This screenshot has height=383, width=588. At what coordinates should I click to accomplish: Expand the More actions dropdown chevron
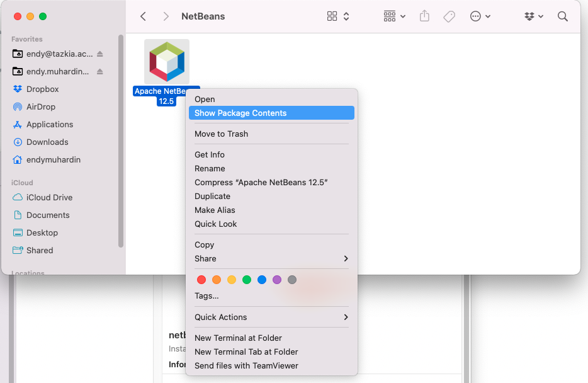[x=488, y=16]
